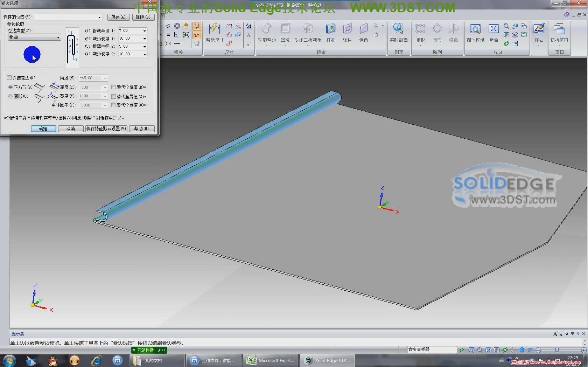Click the 命令查找器 command finder field
Screen dimensions: 588x367
(x=432, y=349)
